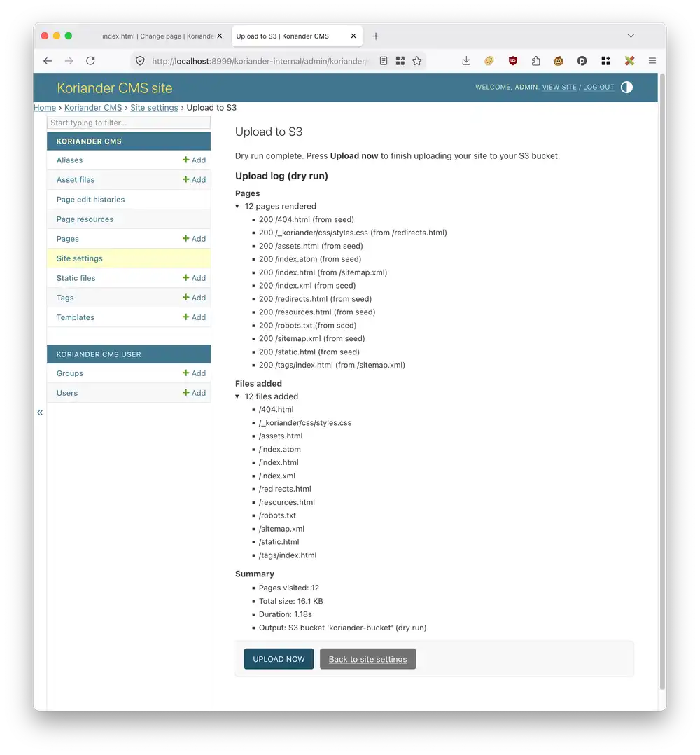Click Add next to Tags

click(195, 298)
